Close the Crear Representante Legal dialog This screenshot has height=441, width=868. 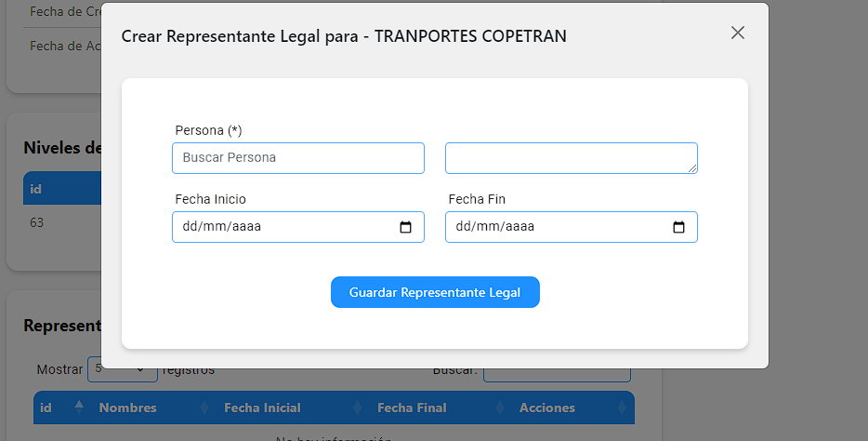click(737, 33)
